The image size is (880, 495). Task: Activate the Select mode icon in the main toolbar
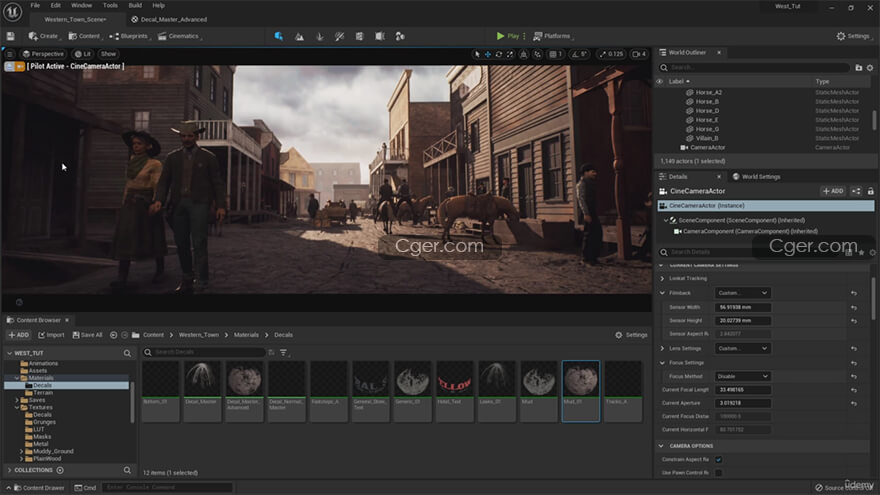(x=278, y=36)
